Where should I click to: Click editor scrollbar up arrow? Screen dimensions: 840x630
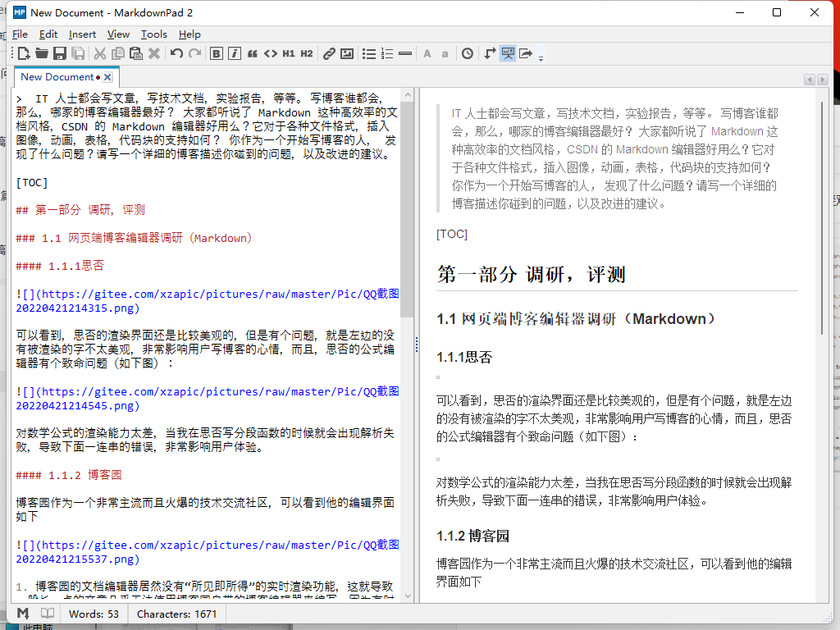408,95
